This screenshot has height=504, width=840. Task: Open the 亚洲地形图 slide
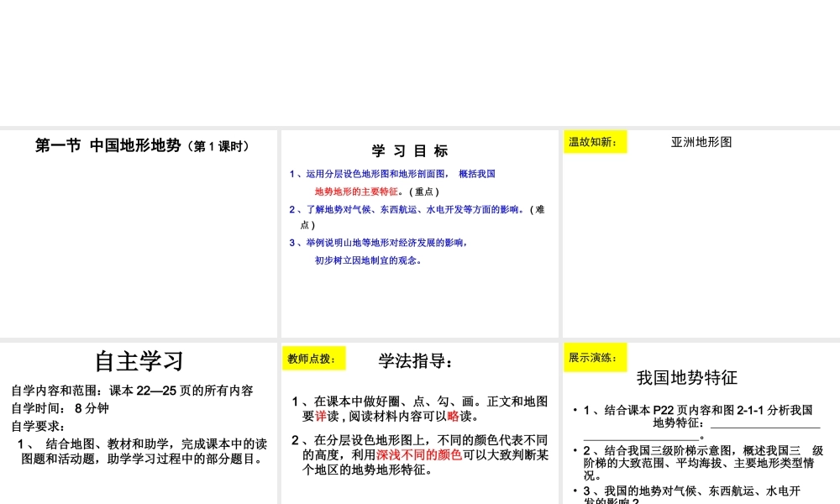coord(701,234)
